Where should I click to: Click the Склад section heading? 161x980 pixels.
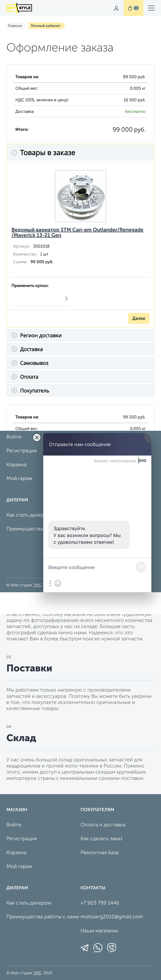click(x=21, y=738)
